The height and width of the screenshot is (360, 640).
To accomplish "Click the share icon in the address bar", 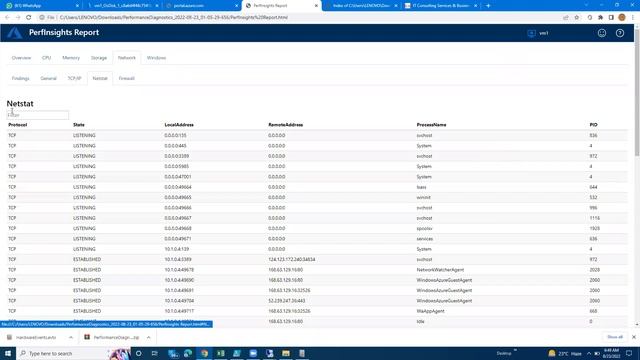I will pos(565,18).
